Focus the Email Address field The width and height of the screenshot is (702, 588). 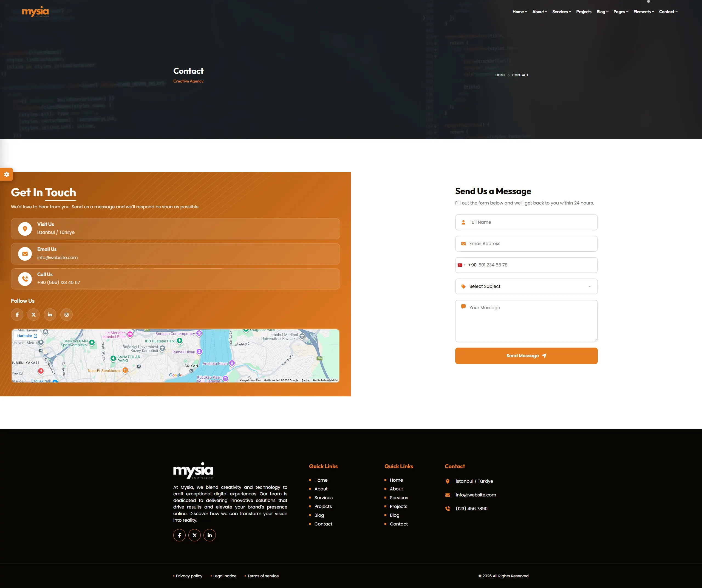[526, 244]
